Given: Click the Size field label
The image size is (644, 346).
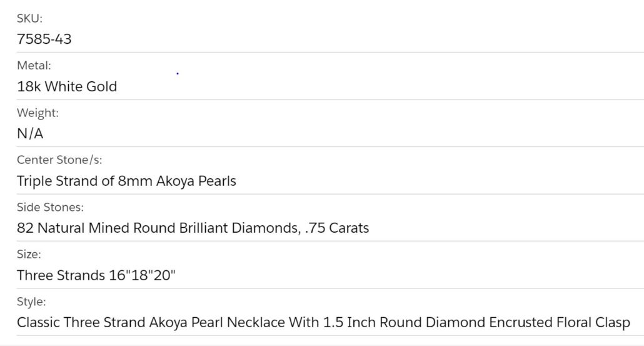Looking at the screenshot, I should [29, 255].
